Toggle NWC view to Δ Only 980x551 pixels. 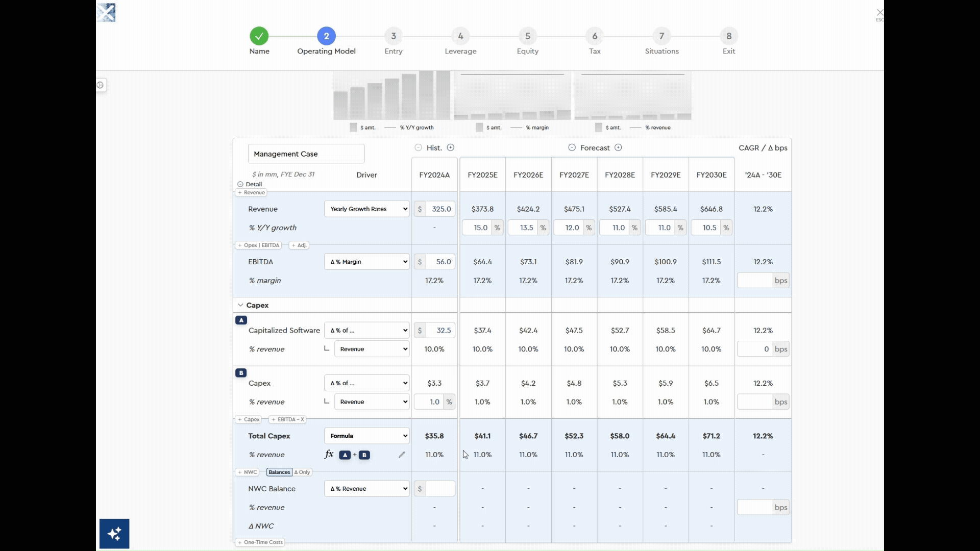pos(302,472)
